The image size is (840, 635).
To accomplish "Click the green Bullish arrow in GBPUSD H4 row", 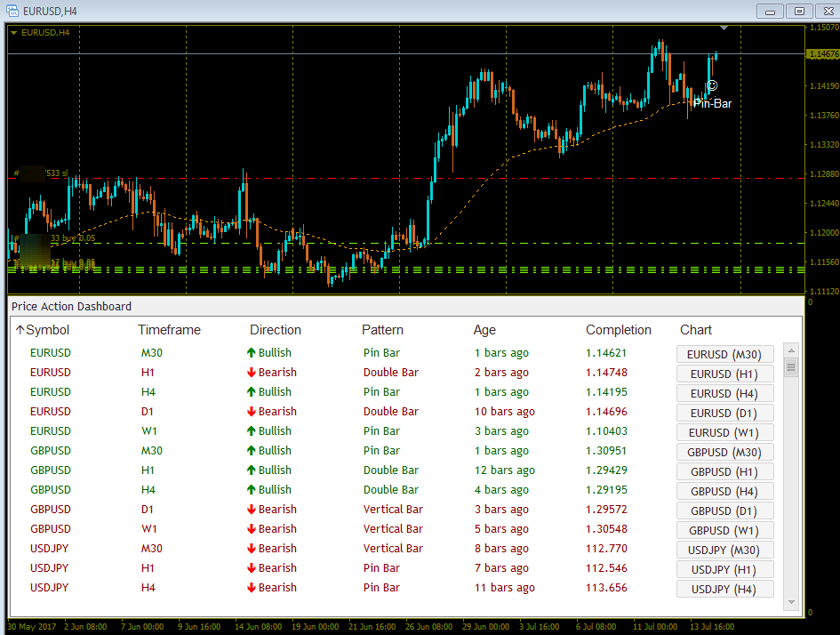I will point(251,490).
